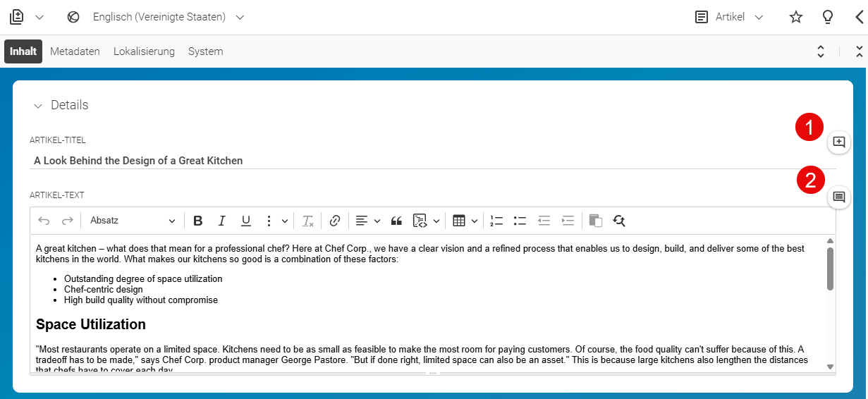
Task: Bookmark the article with the star icon
Action: click(796, 17)
